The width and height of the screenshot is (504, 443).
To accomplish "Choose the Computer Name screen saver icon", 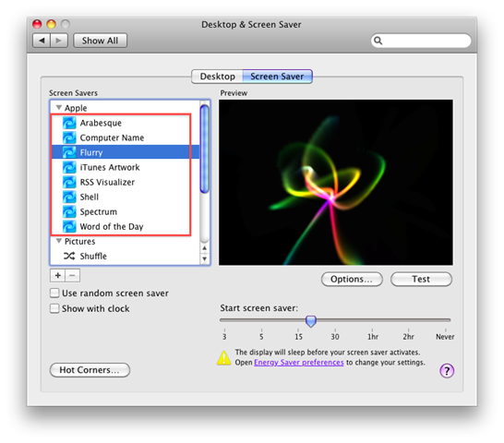I will coord(69,138).
